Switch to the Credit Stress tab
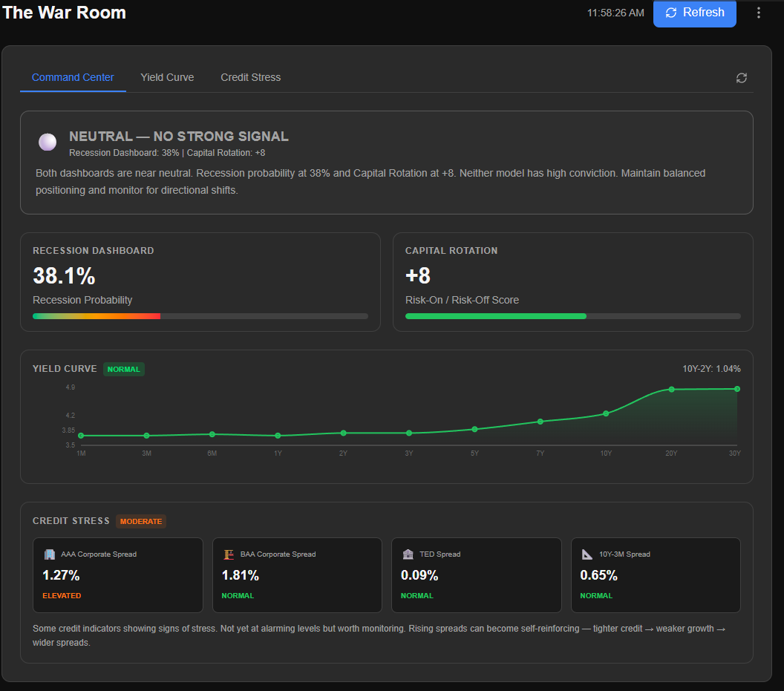Viewport: 784px width, 691px height. 250,77
